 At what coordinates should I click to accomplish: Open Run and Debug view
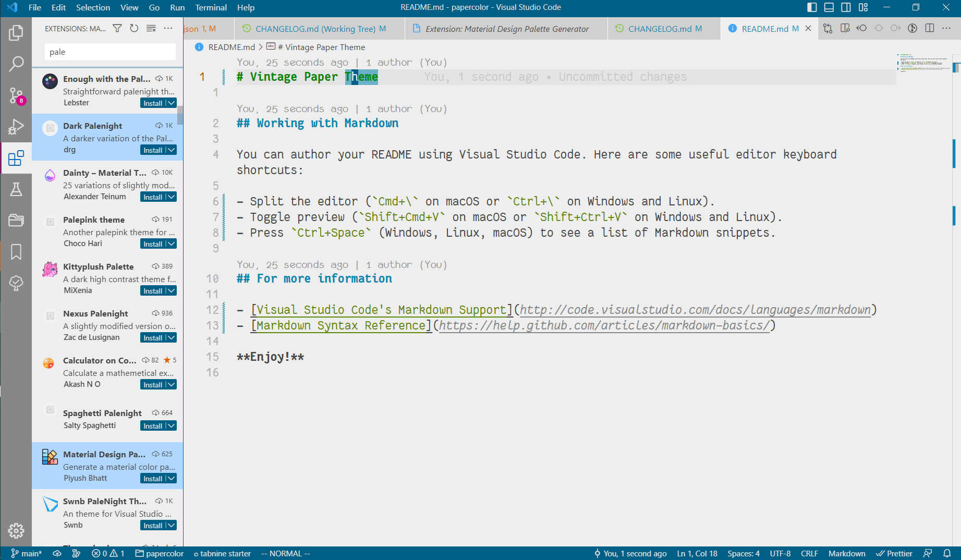coord(16,127)
